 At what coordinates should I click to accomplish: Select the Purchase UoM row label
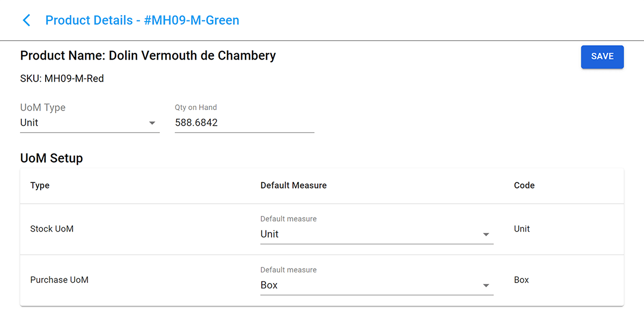pos(59,280)
